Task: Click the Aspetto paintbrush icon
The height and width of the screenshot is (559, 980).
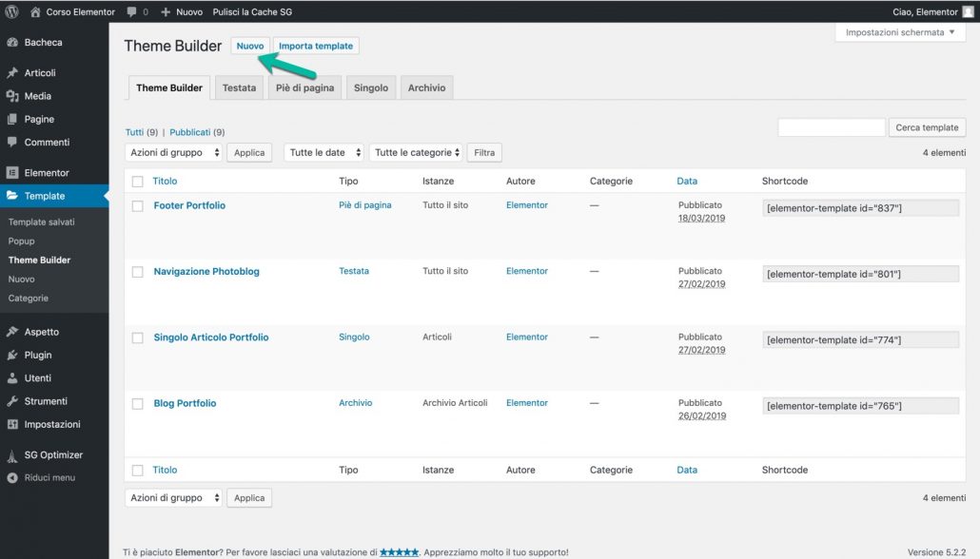Action: coord(11,332)
